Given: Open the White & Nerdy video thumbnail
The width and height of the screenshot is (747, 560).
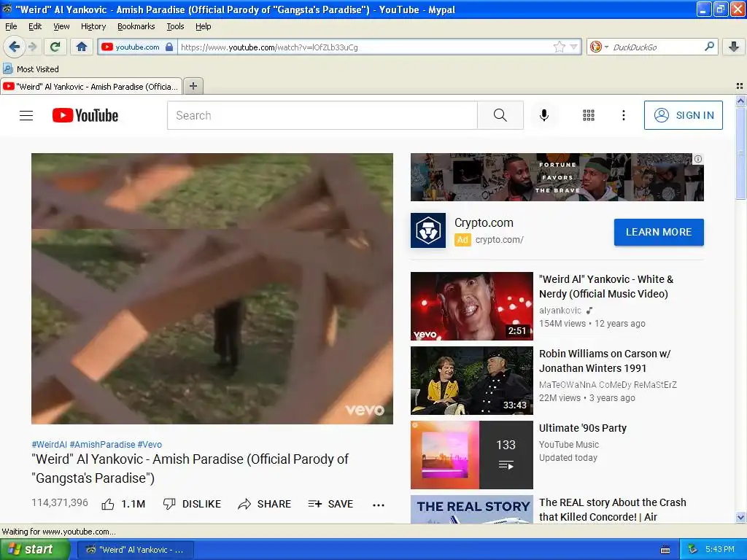Looking at the screenshot, I should coord(472,306).
